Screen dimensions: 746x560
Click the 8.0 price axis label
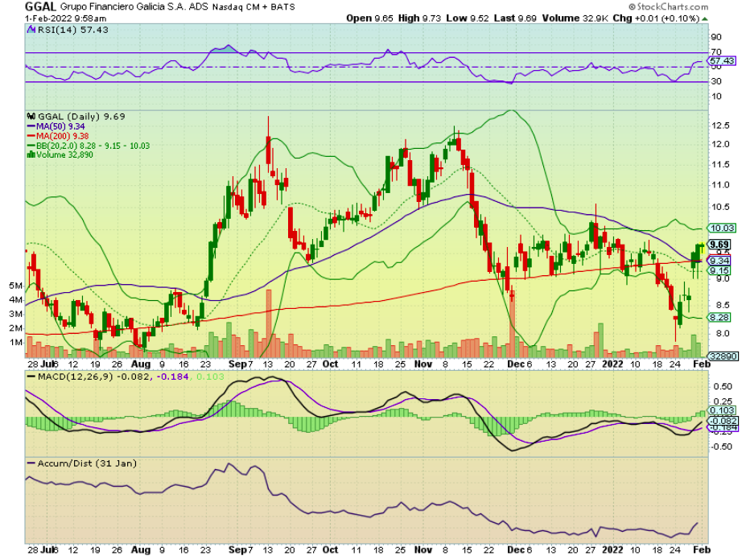click(x=723, y=333)
